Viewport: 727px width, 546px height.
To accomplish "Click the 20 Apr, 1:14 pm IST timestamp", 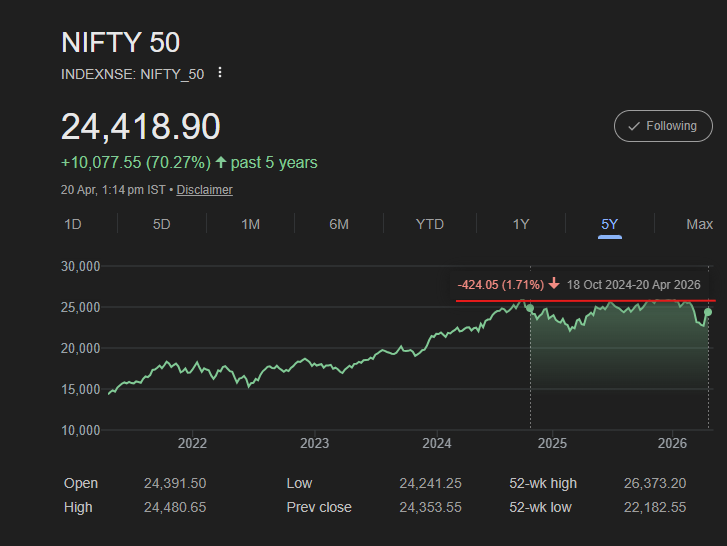I will pyautogui.click(x=113, y=190).
